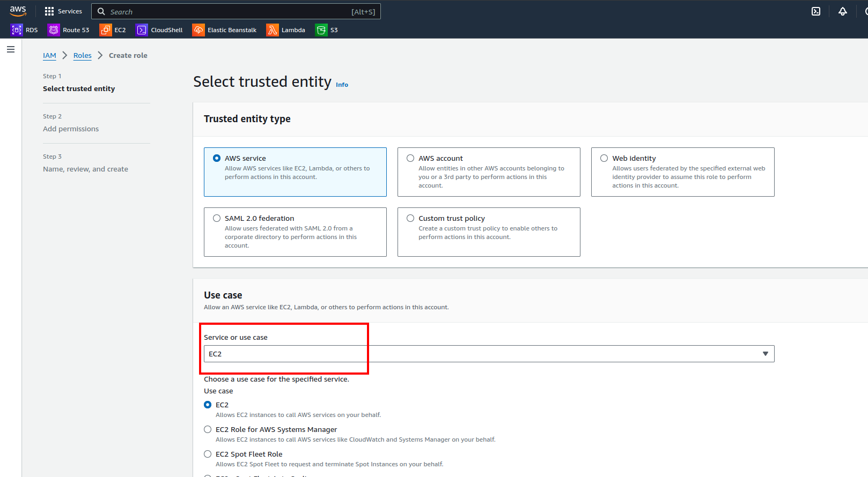Click the Services menu label

tap(70, 11)
